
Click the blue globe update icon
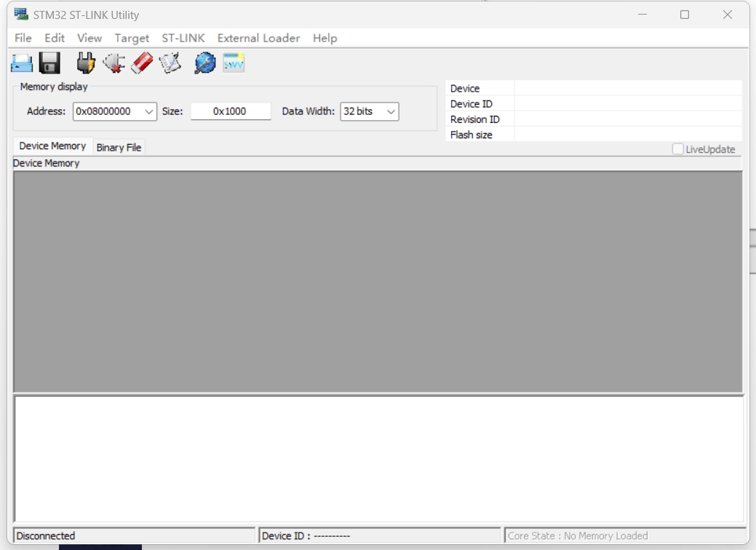pos(205,63)
